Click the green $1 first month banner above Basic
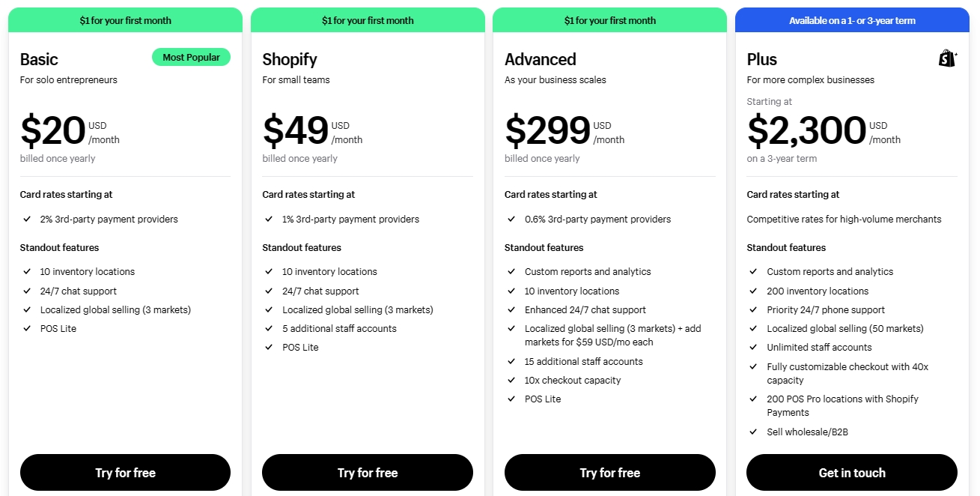Viewport: 980px width, 496px height. click(x=124, y=20)
